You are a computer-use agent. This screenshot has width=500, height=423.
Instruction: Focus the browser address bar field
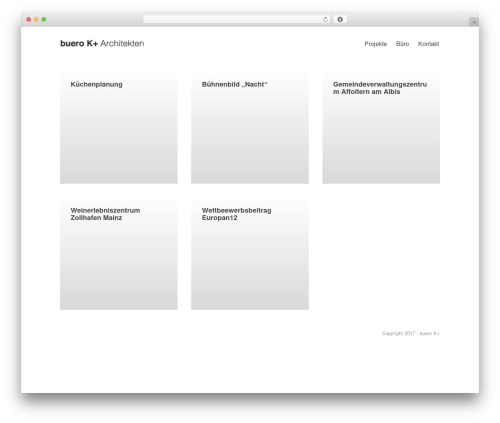click(237, 20)
